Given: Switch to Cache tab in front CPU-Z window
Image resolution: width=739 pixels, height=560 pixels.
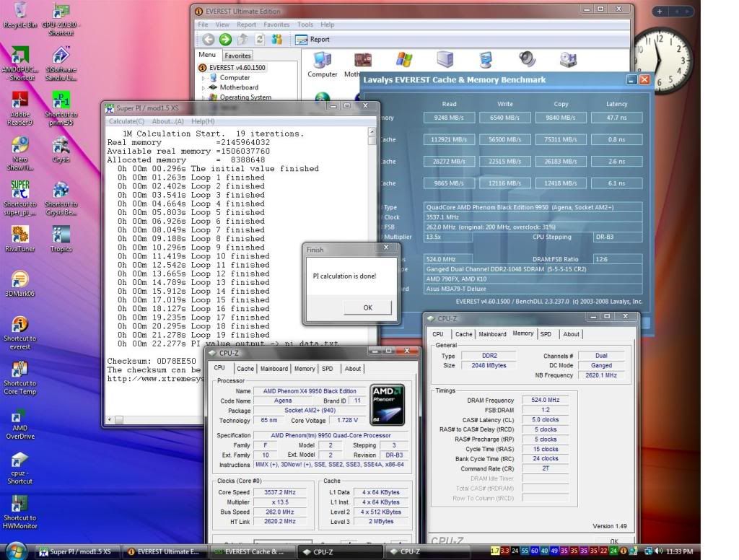Looking at the screenshot, I should [x=245, y=369].
